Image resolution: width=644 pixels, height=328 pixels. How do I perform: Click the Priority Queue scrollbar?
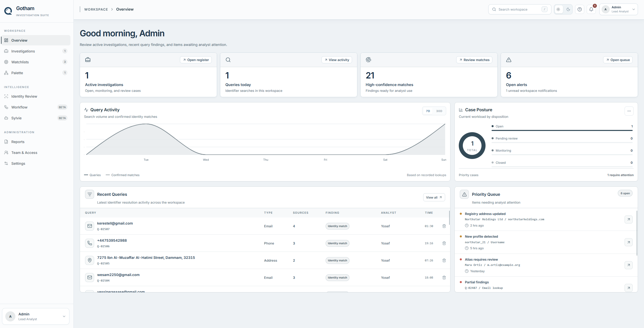point(637,233)
